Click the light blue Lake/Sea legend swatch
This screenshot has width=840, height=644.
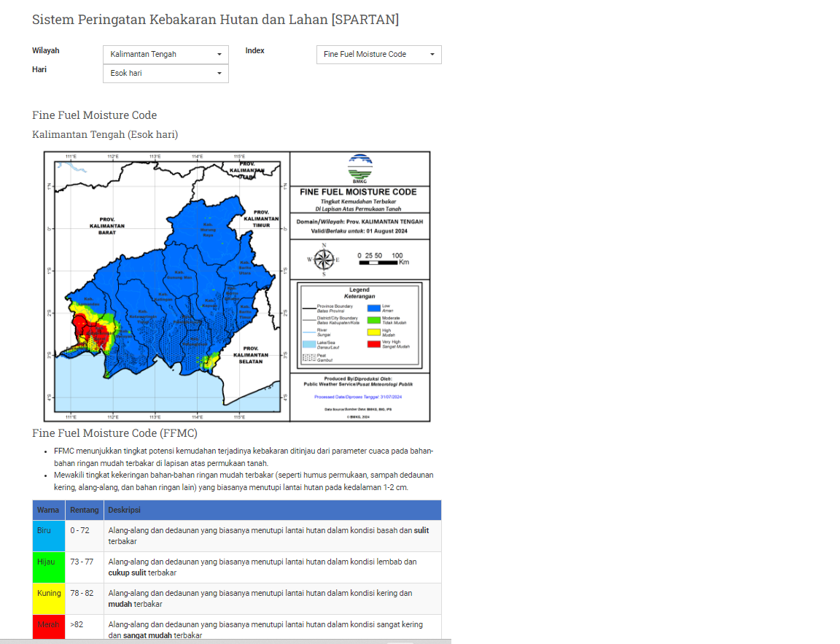(309, 344)
